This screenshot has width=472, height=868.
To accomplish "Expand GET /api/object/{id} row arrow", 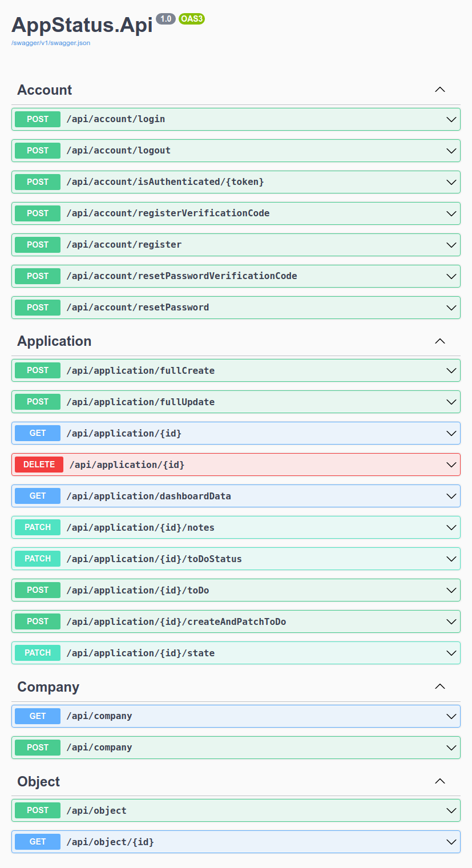I will 451,841.
